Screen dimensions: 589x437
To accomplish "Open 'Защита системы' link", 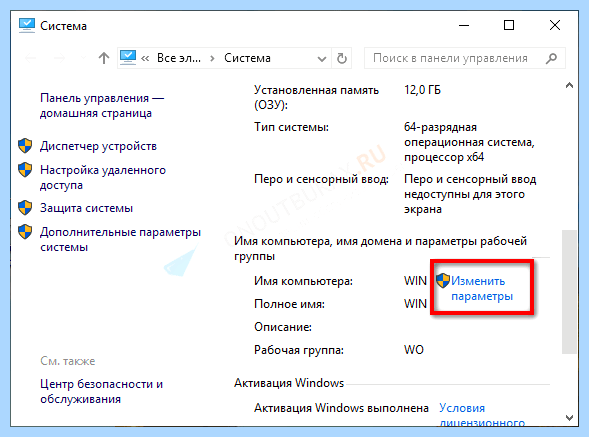I will [x=86, y=208].
